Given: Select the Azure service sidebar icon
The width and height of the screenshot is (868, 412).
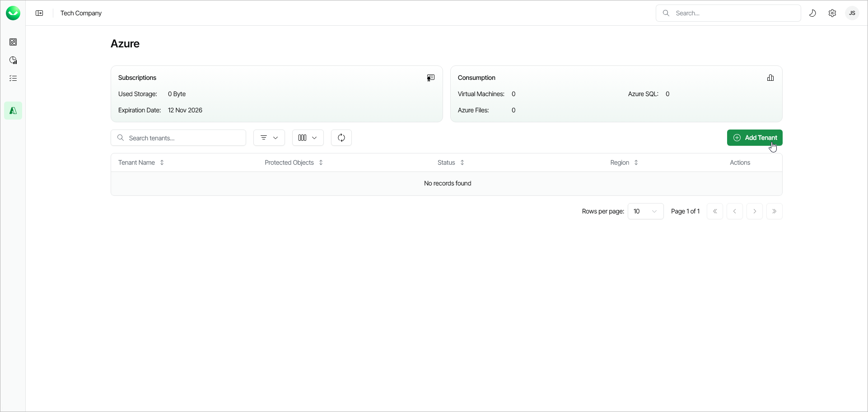Looking at the screenshot, I should tap(13, 111).
